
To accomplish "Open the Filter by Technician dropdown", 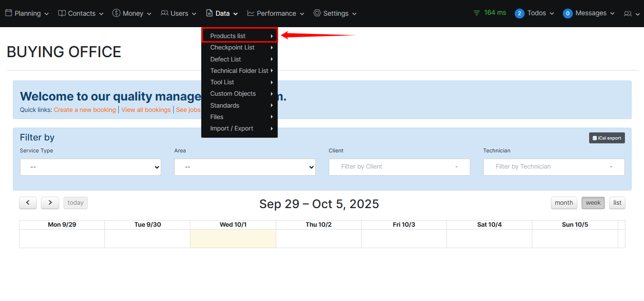I will click(553, 167).
